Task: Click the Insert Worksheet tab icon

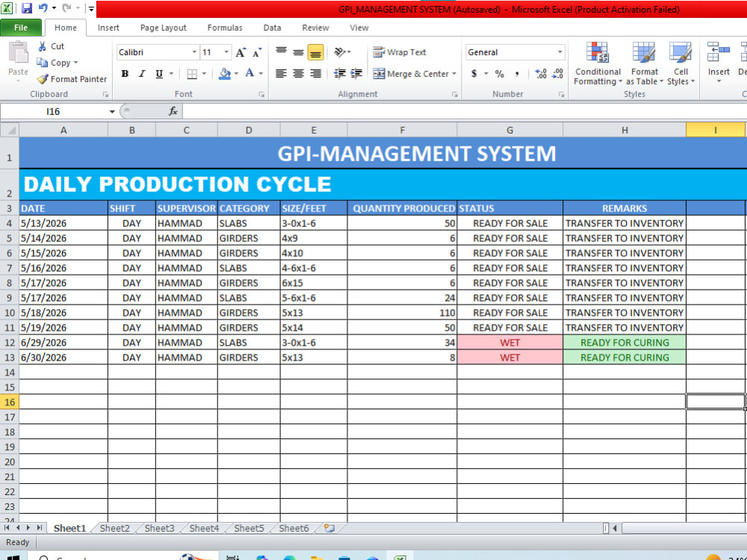Action: tap(329, 528)
